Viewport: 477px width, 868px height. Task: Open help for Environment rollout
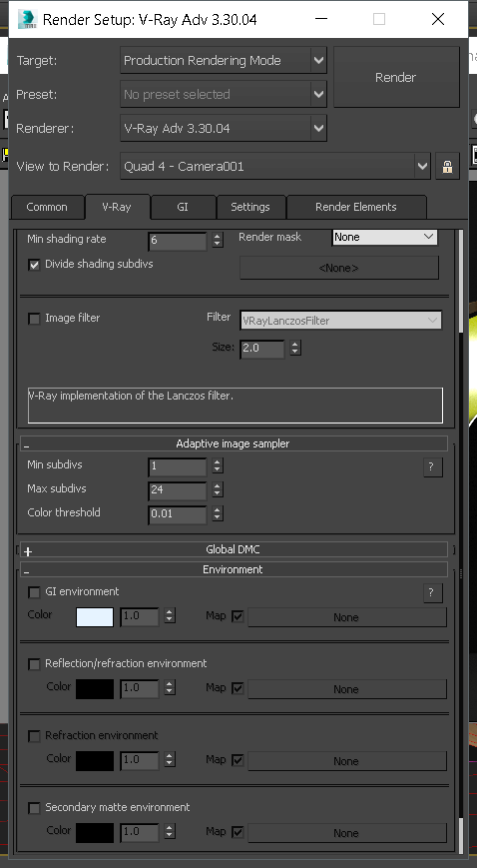[433, 593]
